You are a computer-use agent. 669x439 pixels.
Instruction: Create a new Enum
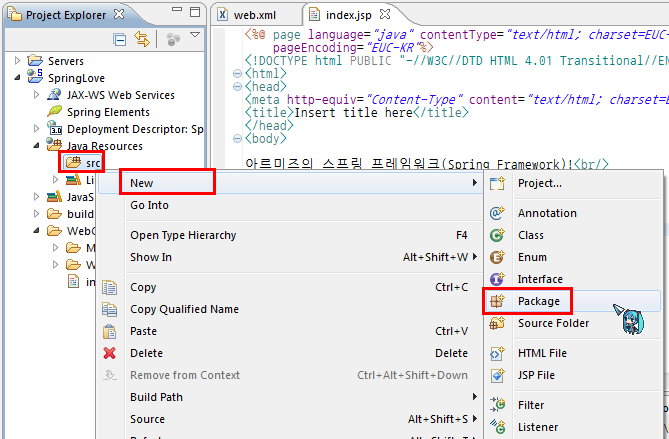pyautogui.click(x=573, y=257)
